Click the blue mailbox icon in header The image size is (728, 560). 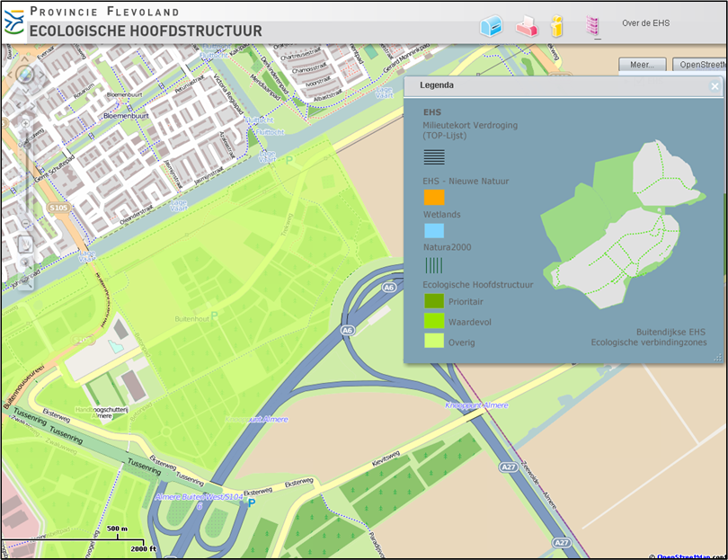pyautogui.click(x=491, y=26)
